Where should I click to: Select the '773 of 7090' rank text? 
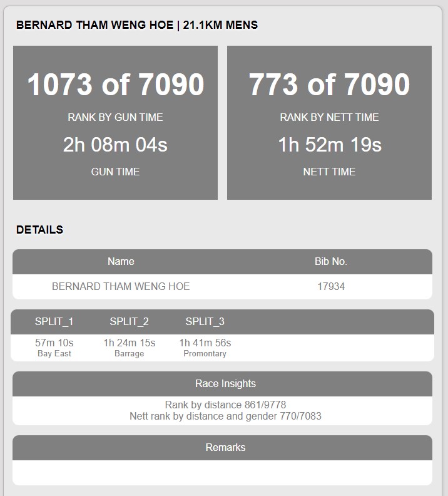(329, 84)
